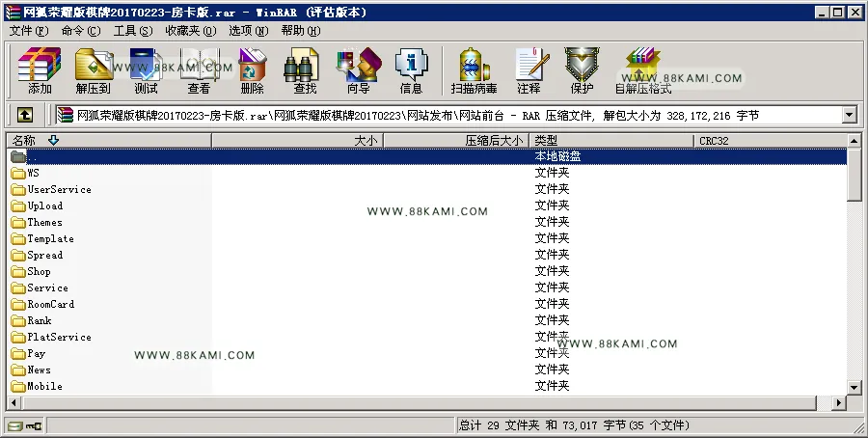Image resolution: width=868 pixels, height=438 pixels.
Task: Click the WinRAR title bar icon
Action: coord(13,13)
